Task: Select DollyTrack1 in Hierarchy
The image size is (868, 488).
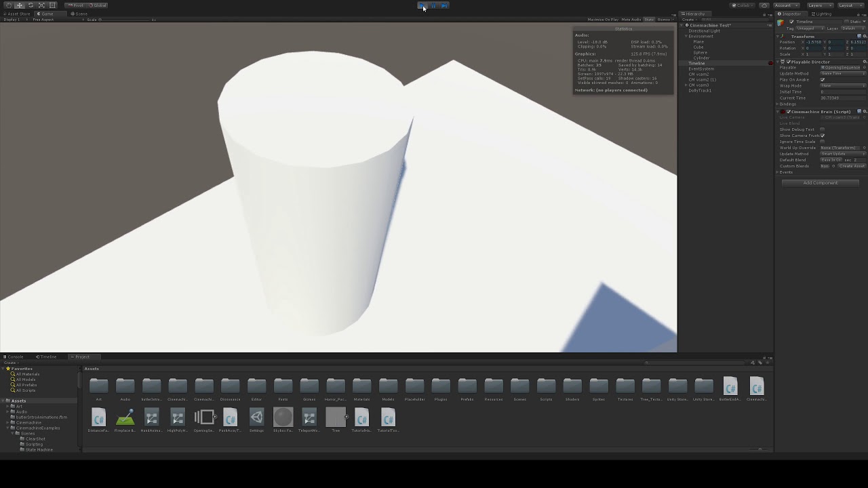Action: click(700, 91)
